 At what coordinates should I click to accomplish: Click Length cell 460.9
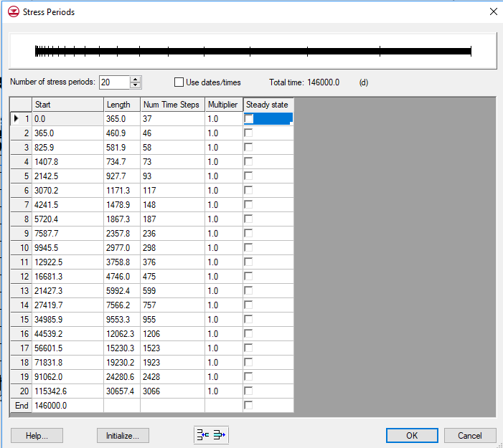pos(122,133)
